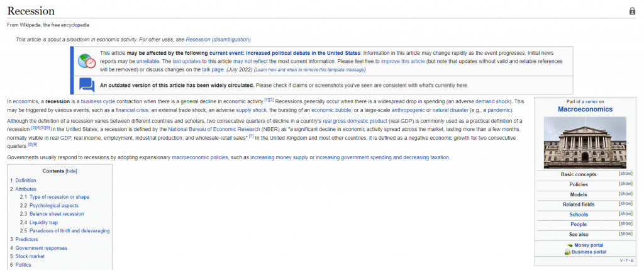644x270 pixels.
Task: Expand the Models section
Action: (626, 194)
